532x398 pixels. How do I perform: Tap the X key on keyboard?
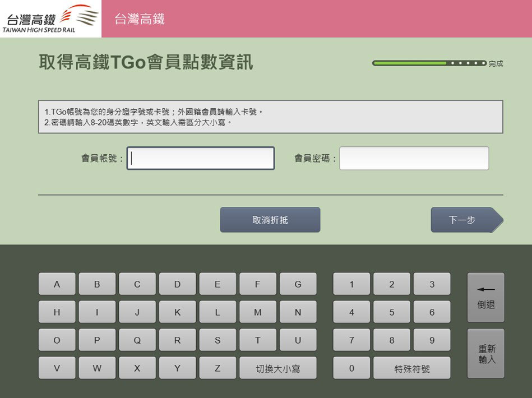[137, 368]
